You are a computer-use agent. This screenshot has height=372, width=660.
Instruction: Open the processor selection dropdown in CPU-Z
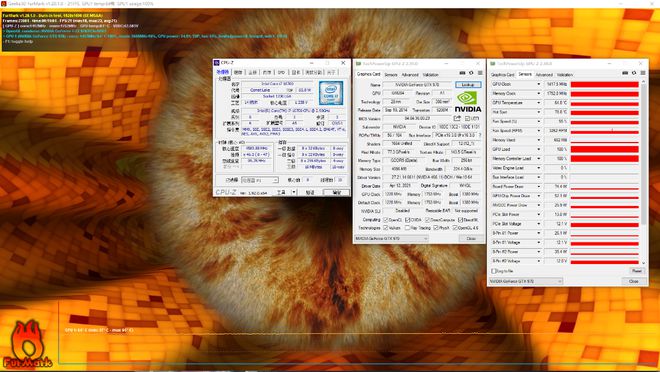[259, 180]
